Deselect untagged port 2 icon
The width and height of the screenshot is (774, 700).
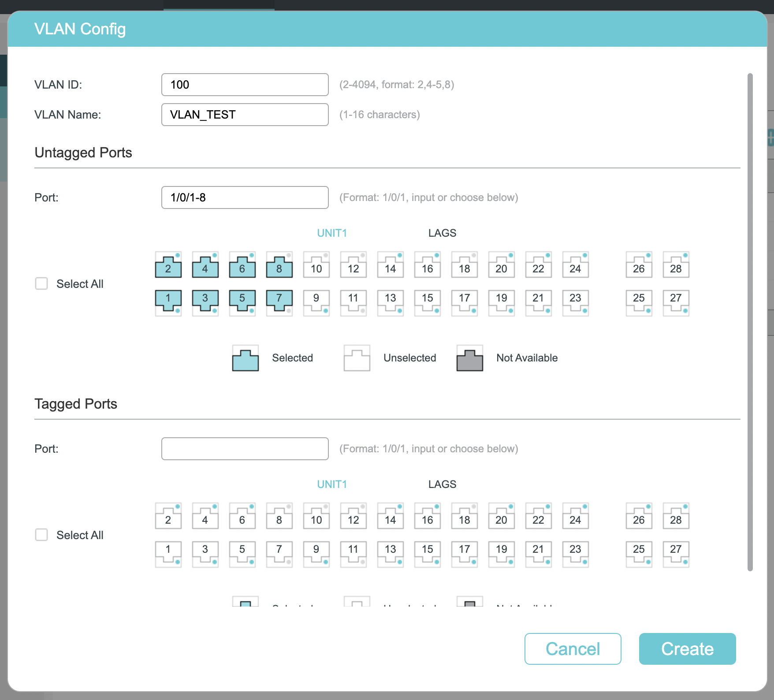[168, 265]
